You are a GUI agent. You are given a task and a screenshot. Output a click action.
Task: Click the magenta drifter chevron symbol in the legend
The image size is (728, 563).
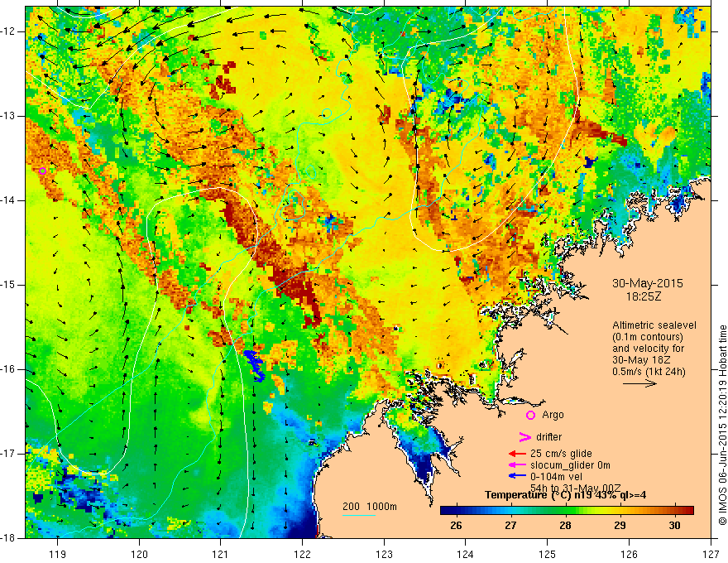[x=524, y=437]
